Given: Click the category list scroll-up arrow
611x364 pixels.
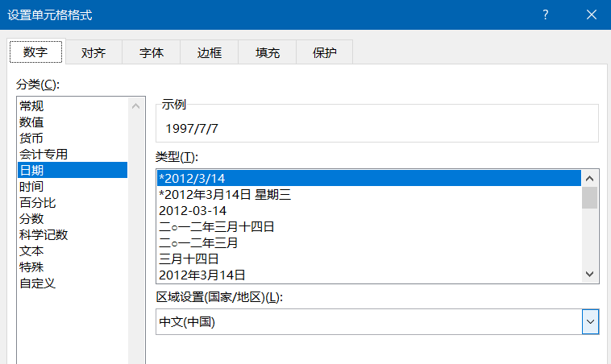Looking at the screenshot, I should point(135,105).
